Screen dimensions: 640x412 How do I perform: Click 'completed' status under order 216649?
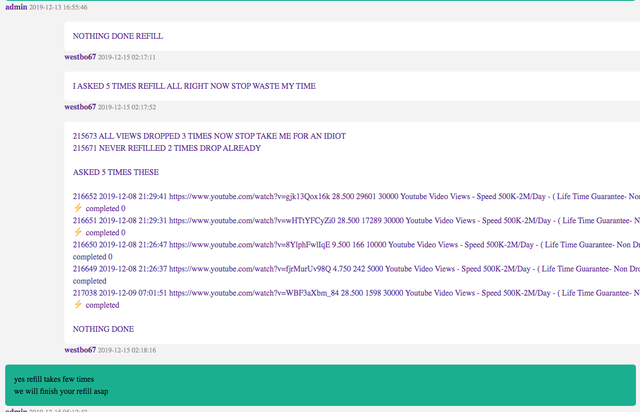(89, 281)
